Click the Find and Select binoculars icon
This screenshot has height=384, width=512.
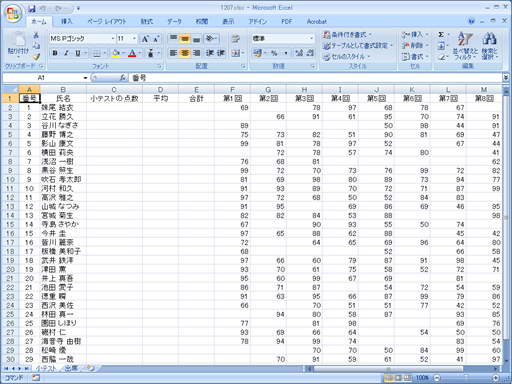[489, 46]
